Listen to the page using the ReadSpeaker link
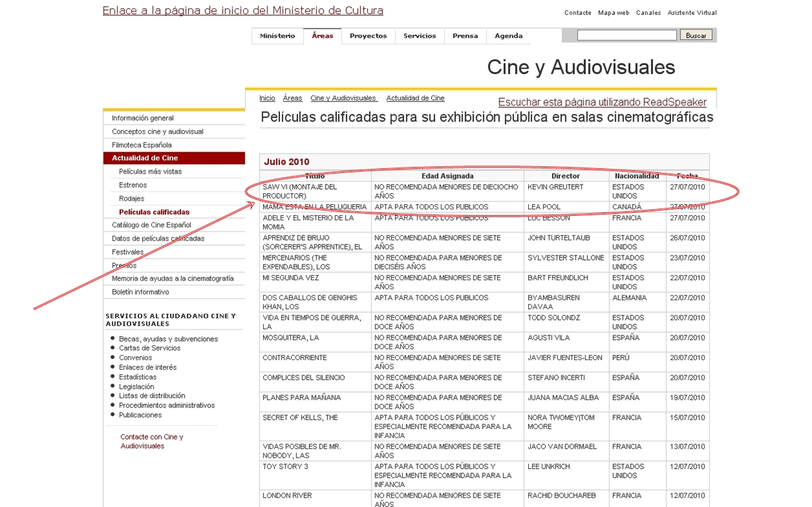 pyautogui.click(x=602, y=102)
